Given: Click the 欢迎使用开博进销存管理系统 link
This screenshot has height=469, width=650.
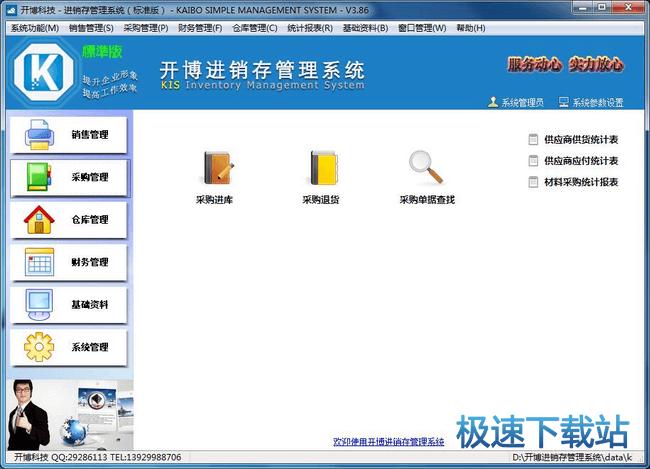Looking at the screenshot, I should (x=388, y=441).
